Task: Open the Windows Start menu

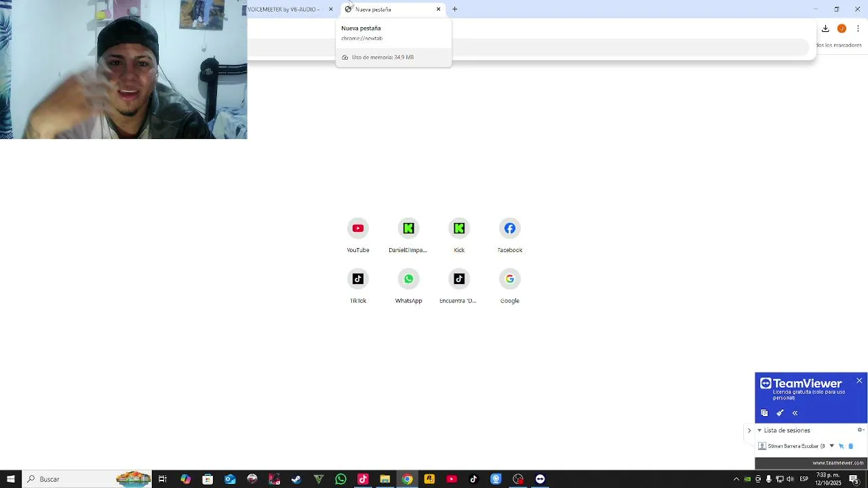Action: coord(10,479)
